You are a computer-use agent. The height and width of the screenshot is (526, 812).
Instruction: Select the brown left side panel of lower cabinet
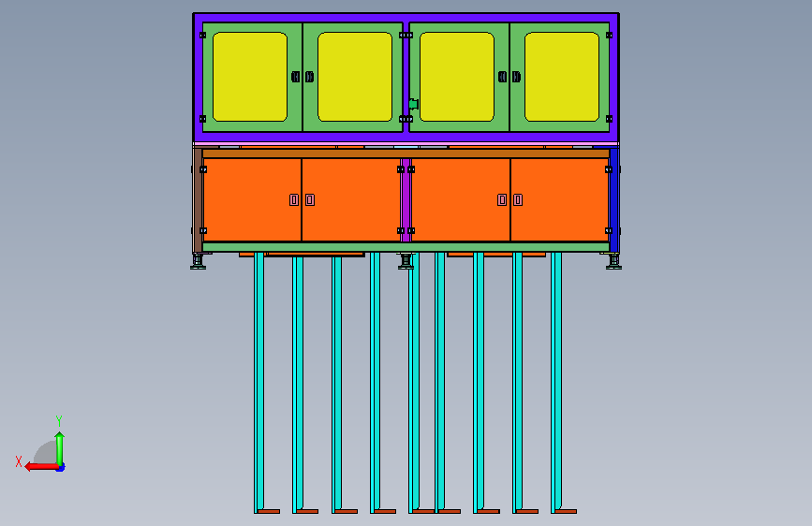[x=198, y=200]
